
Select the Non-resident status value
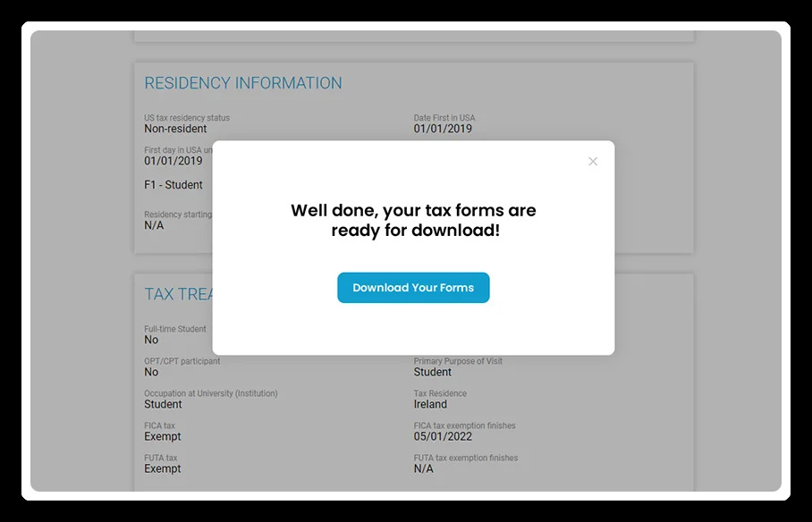175,129
